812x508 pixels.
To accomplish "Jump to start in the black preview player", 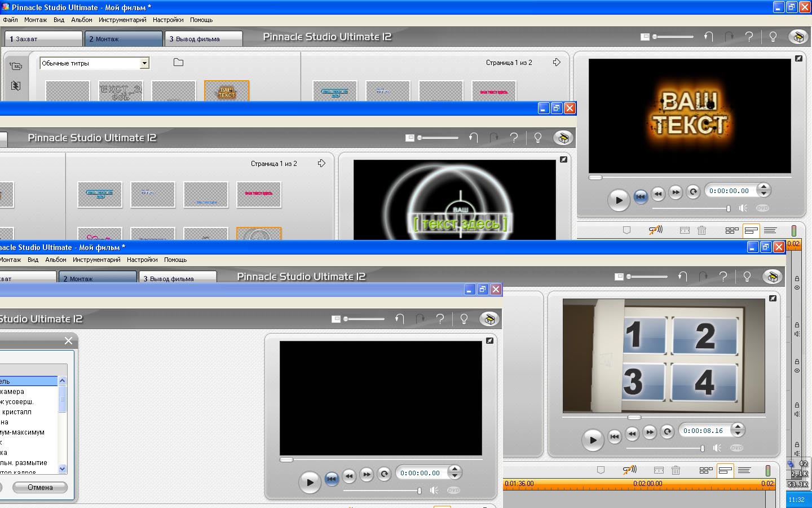I will [332, 479].
